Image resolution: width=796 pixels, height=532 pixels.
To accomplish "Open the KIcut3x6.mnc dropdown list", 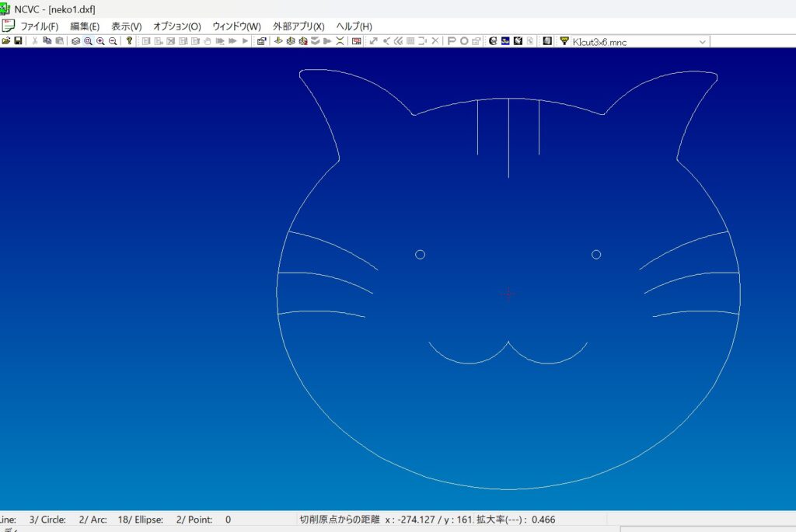I will 702,42.
